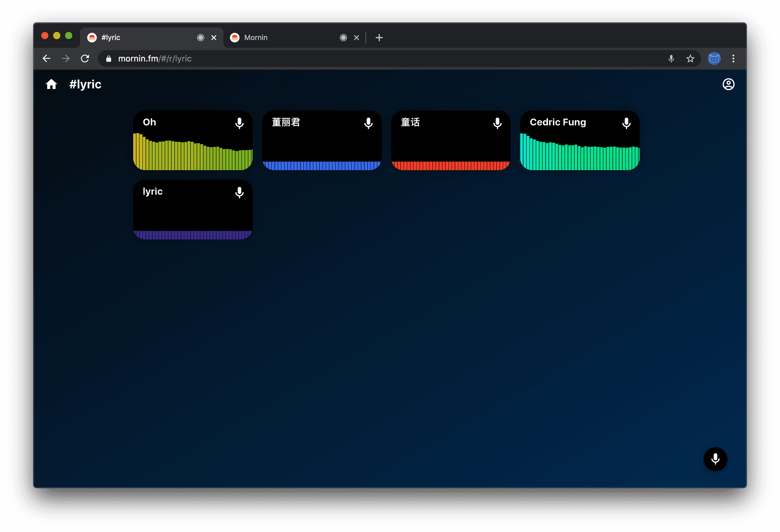Image resolution: width=780 pixels, height=532 pixels.
Task: View site info via the lock icon
Action: click(108, 59)
